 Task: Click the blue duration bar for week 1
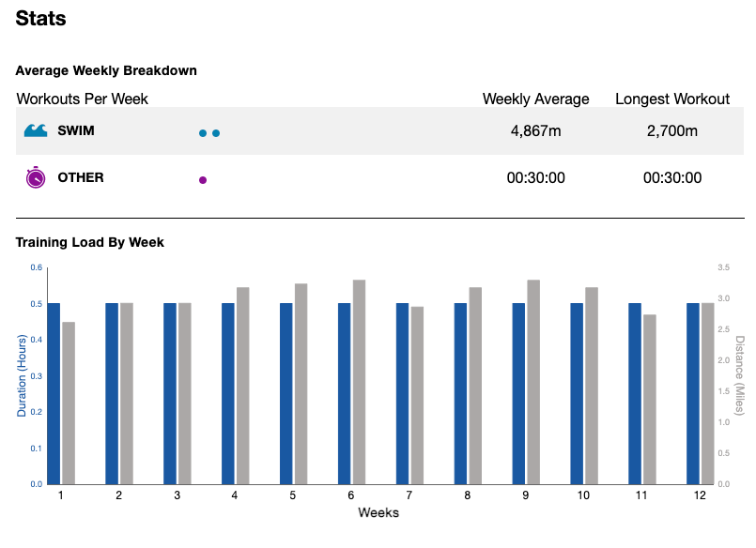click(54, 394)
